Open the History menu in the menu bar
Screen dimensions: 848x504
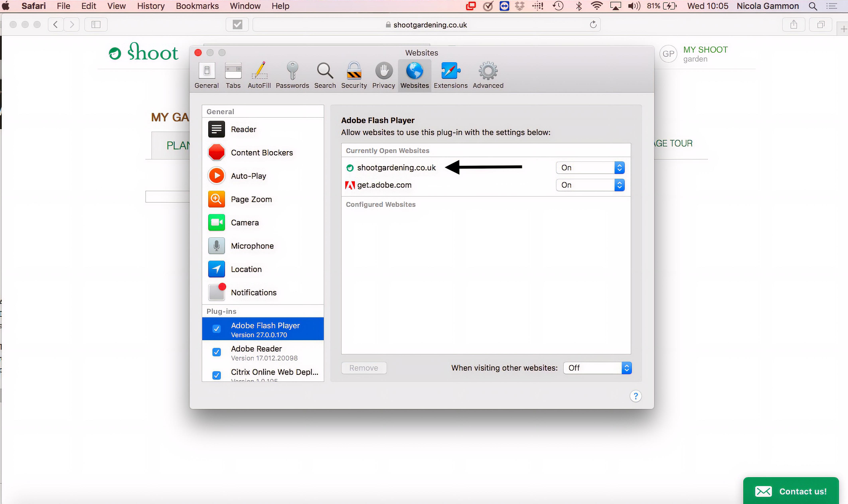(x=151, y=6)
